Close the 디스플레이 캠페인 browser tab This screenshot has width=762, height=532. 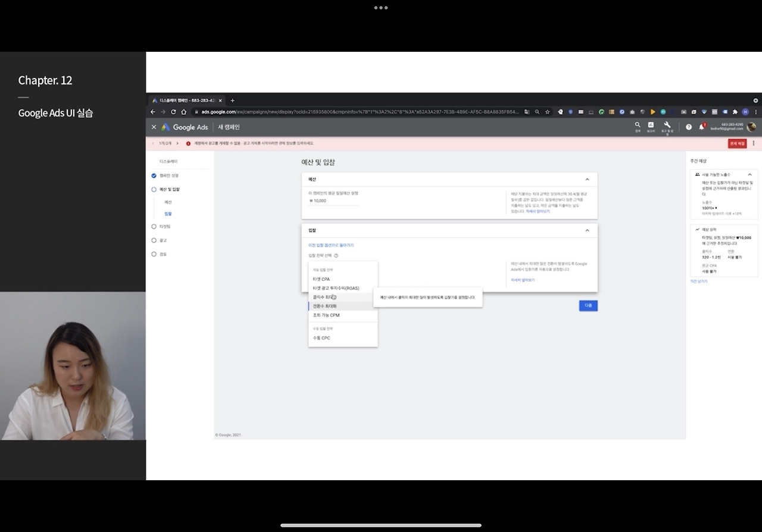click(x=220, y=101)
